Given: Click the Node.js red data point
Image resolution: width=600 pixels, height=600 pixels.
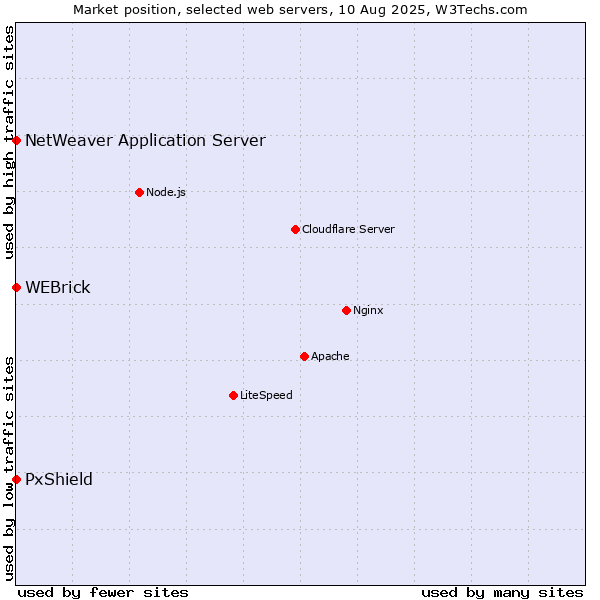Looking at the screenshot, I should tap(140, 192).
